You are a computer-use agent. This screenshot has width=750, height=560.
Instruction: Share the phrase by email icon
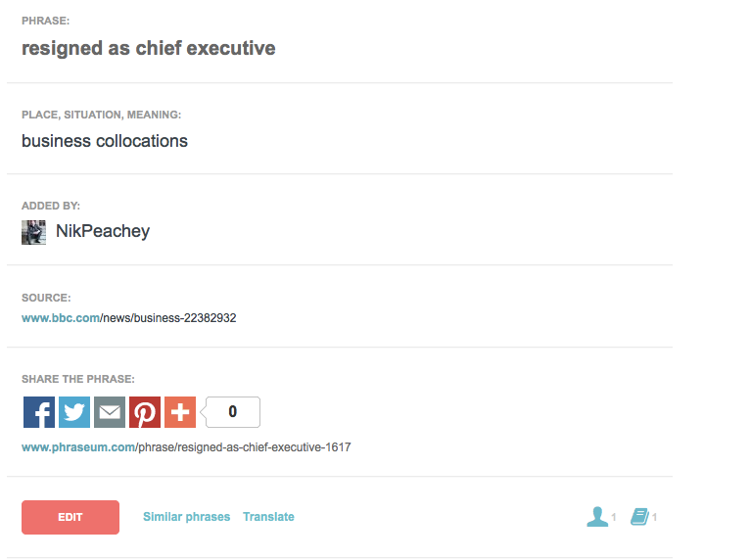point(110,412)
